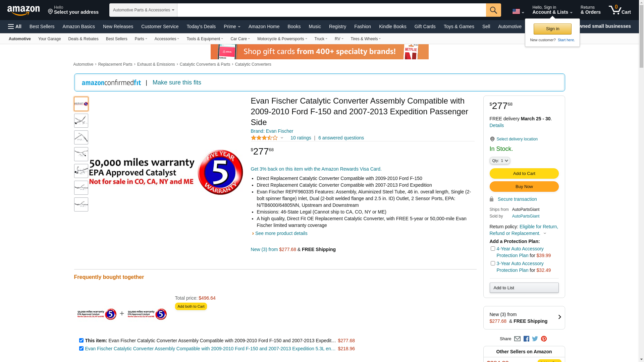The width and height of the screenshot is (644, 362).
Task: Click the Amazon logo
Action: (x=23, y=11)
